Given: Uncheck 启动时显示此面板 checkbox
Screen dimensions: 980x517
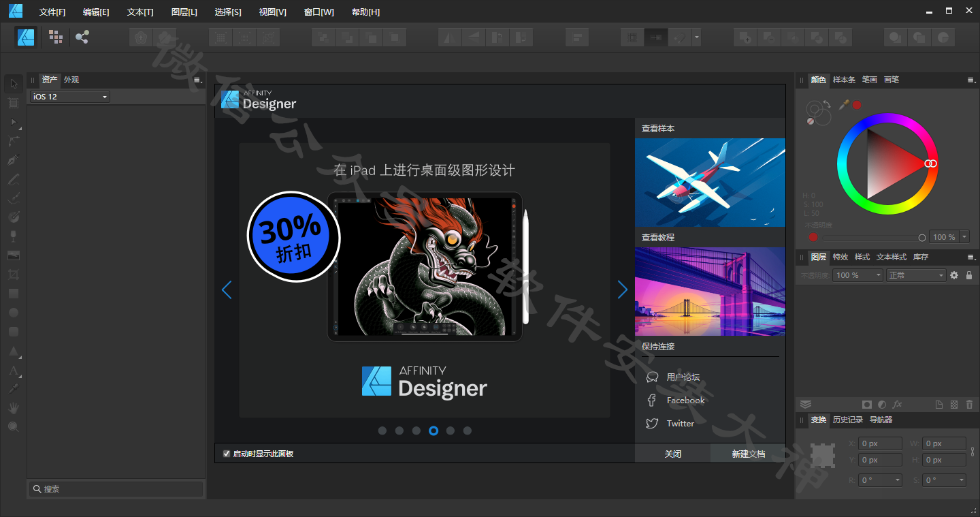Looking at the screenshot, I should [227, 454].
